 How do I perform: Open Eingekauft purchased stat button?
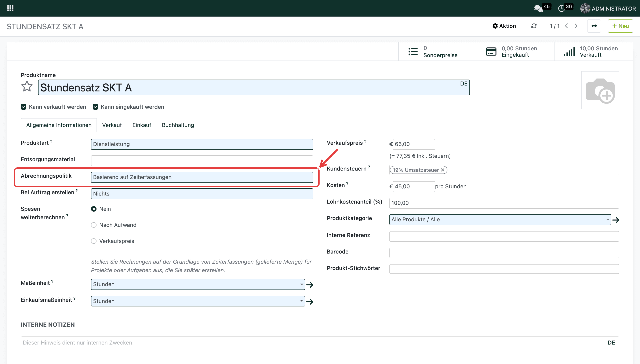(516, 51)
